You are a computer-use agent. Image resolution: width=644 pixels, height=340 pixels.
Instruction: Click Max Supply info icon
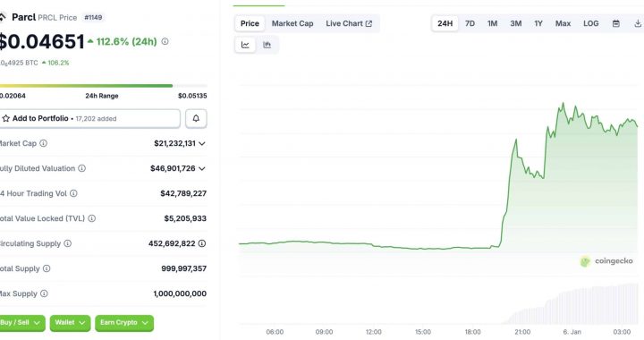pos(44,293)
